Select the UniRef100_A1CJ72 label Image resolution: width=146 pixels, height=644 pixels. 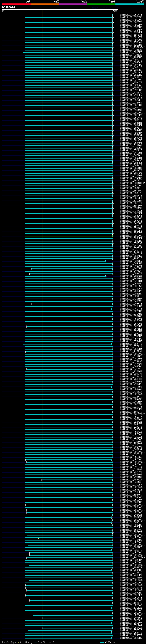pyautogui.click(x=131, y=321)
